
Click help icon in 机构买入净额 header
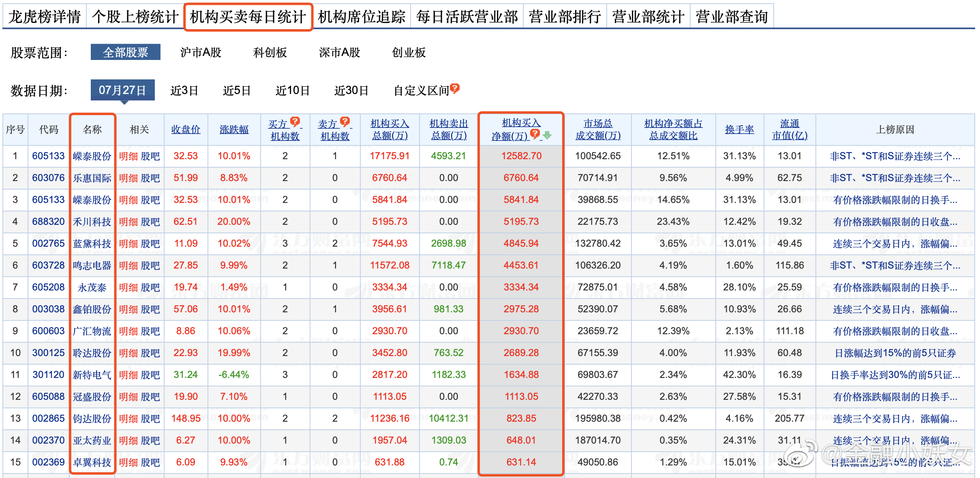coord(535,134)
